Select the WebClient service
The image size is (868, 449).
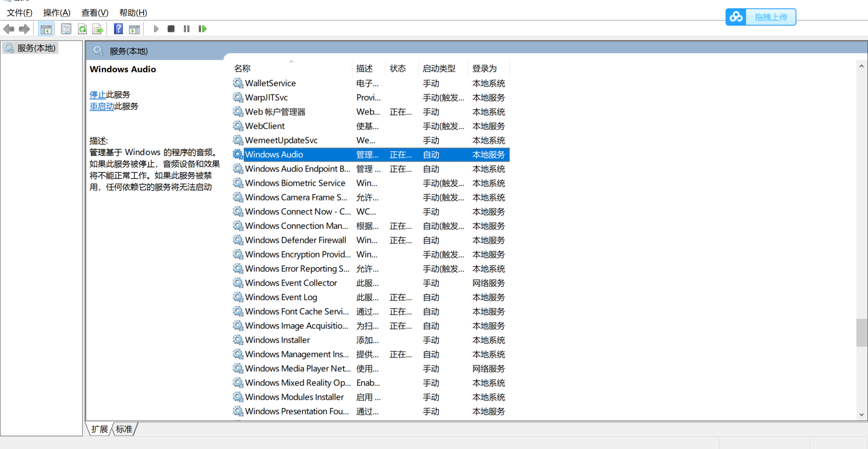tap(371, 126)
